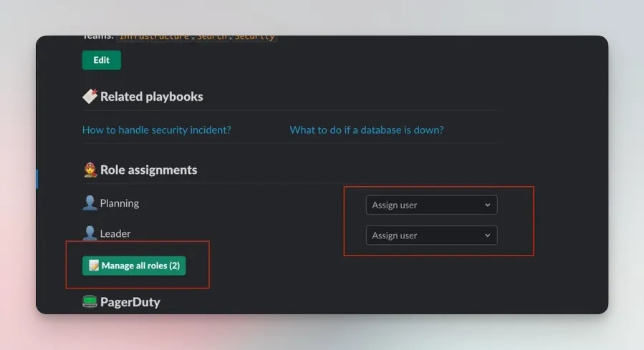
Task: Click the memo icon on Manage all roles
Action: (x=94, y=266)
